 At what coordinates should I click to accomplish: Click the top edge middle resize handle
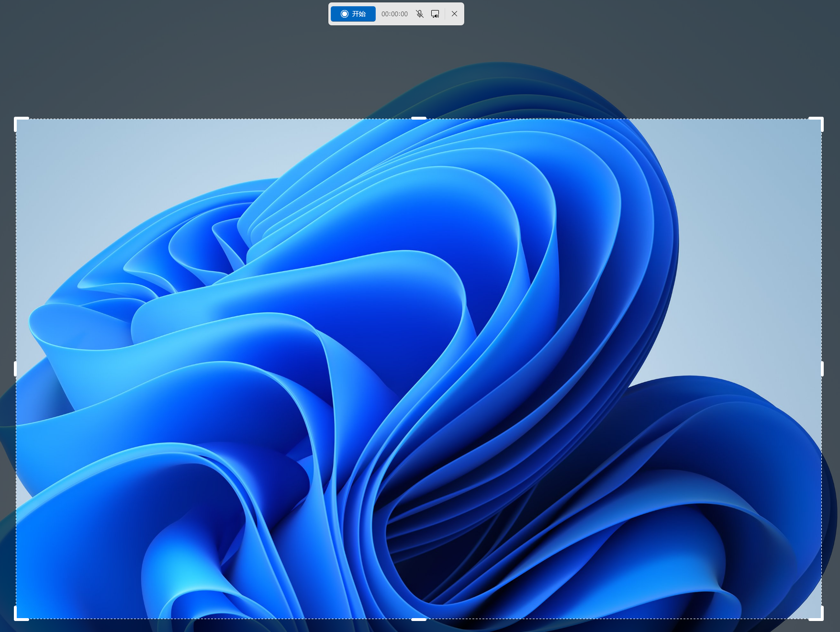pos(419,118)
